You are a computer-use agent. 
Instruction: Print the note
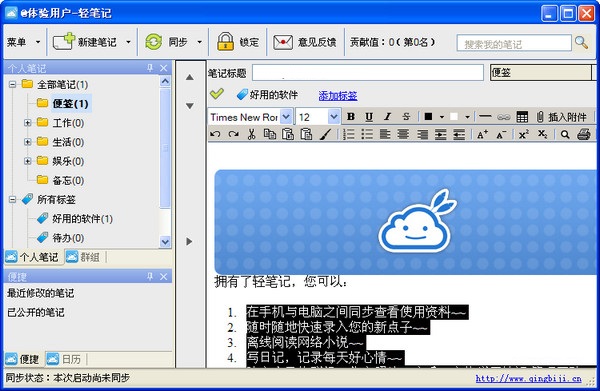coord(584,134)
